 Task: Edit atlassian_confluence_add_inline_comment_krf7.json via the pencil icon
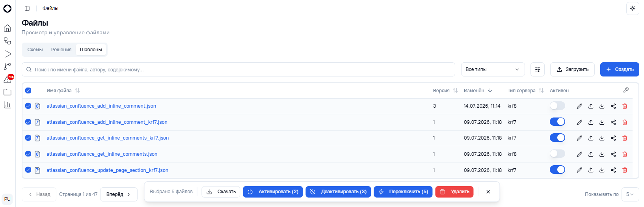point(579,122)
